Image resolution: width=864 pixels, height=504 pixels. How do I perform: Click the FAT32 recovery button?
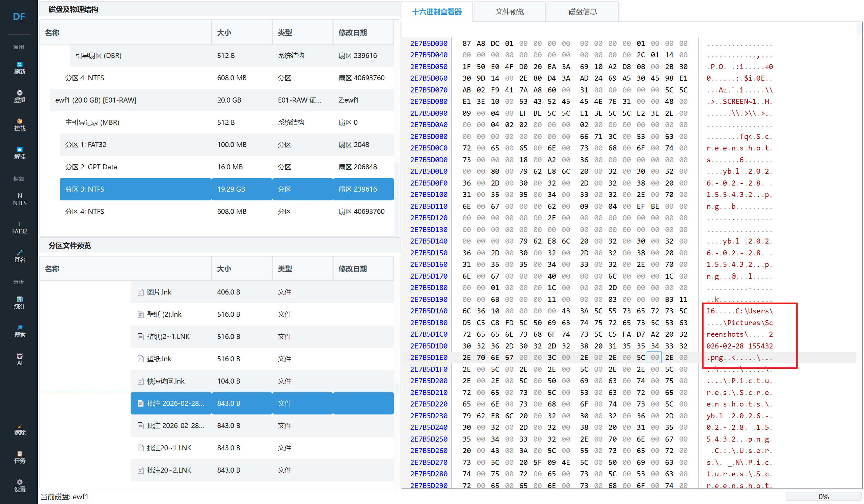[x=20, y=227]
